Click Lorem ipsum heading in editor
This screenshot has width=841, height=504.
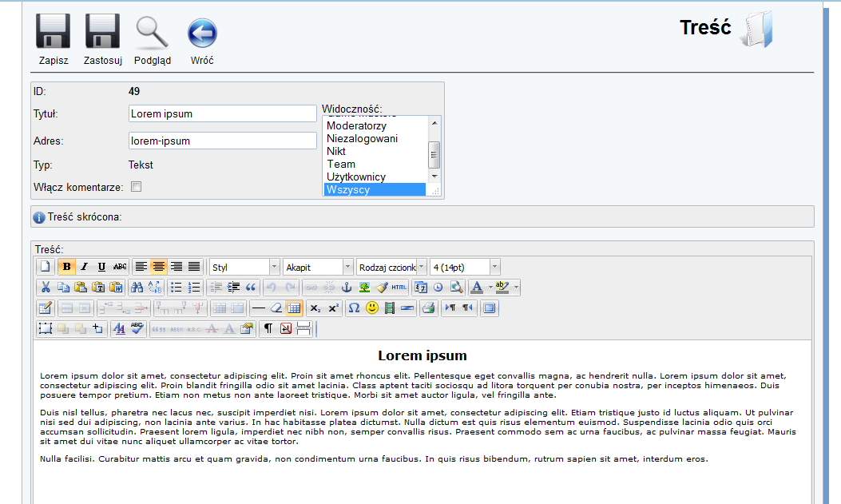pyautogui.click(x=422, y=355)
